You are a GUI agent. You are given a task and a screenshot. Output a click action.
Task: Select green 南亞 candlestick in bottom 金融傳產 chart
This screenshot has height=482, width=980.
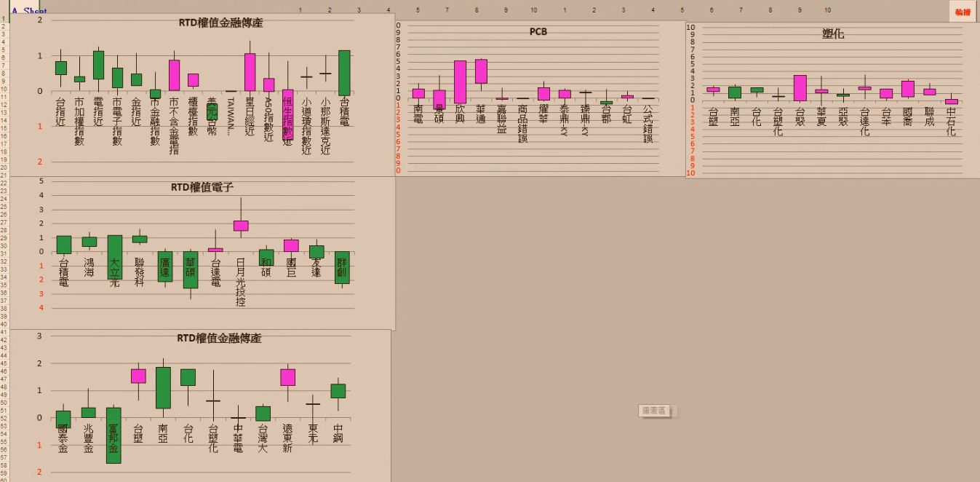point(163,388)
